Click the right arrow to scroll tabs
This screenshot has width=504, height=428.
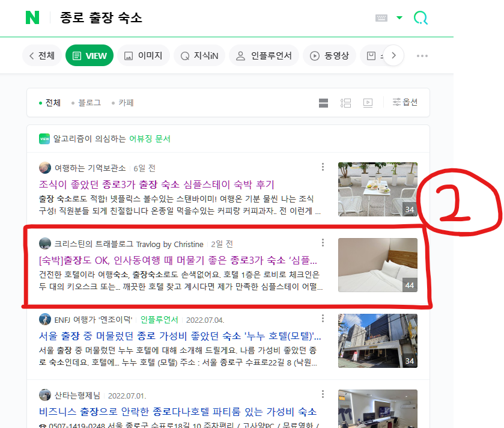393,55
